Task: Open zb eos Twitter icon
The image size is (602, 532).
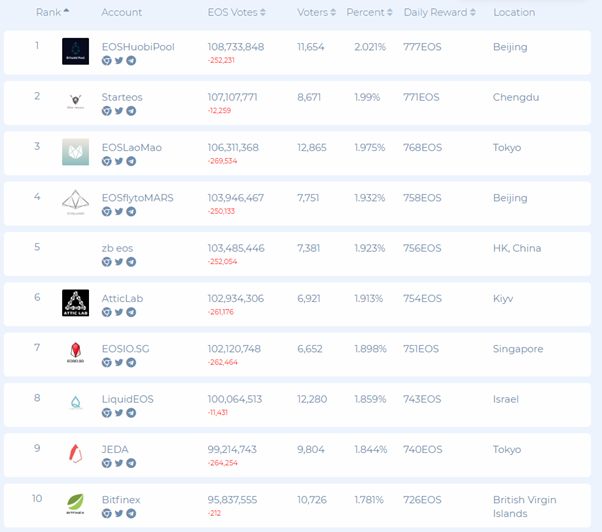Action: point(119,262)
